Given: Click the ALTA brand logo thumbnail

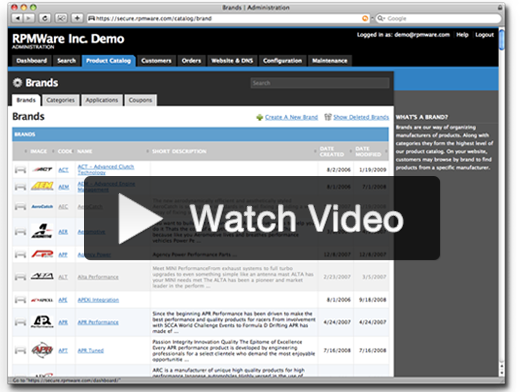Looking at the screenshot, I should point(42,276).
